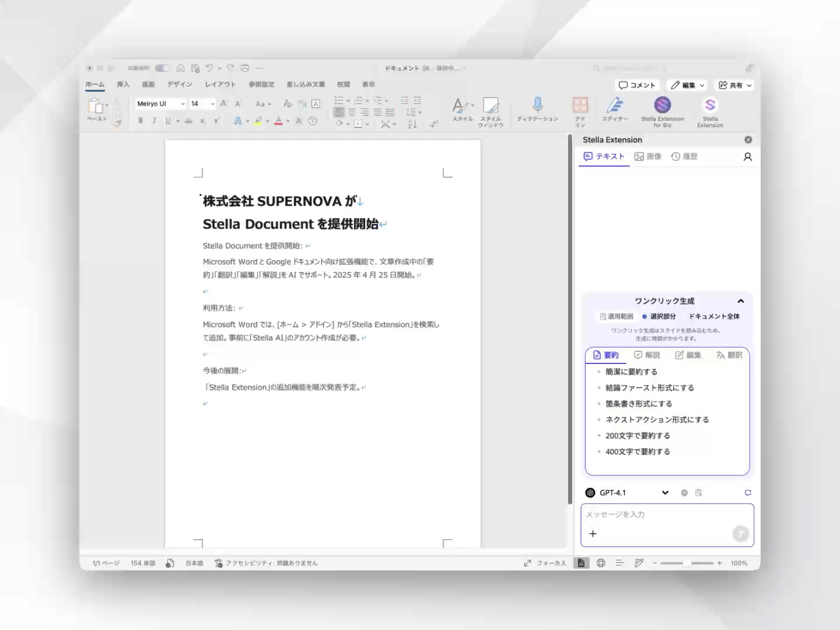840x630 pixels.
Task: Collapse the ワンクリック生成 section chevron
Action: coord(741,301)
